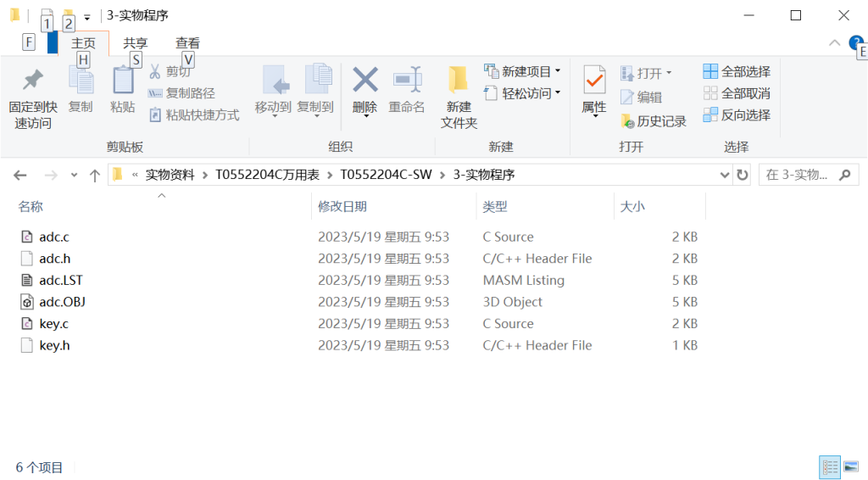Sort by Name column header

tap(31, 207)
